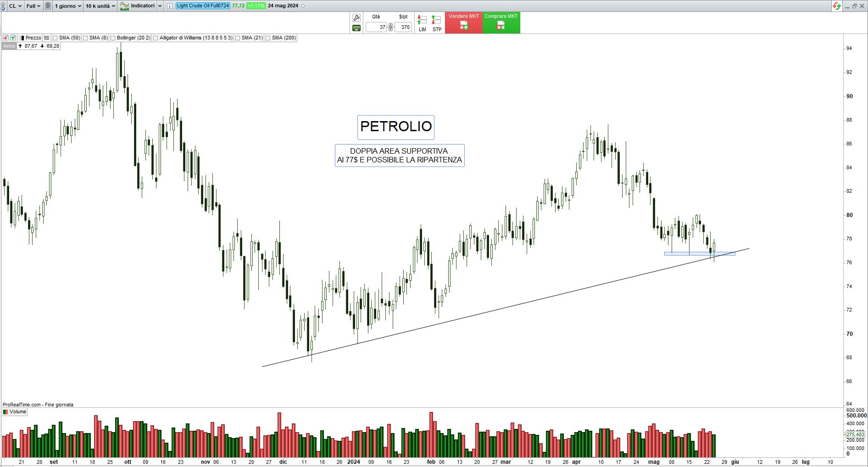The height and width of the screenshot is (467, 868).
Task: Click the red/green trading arrows icon top right
Action: pos(837,6)
